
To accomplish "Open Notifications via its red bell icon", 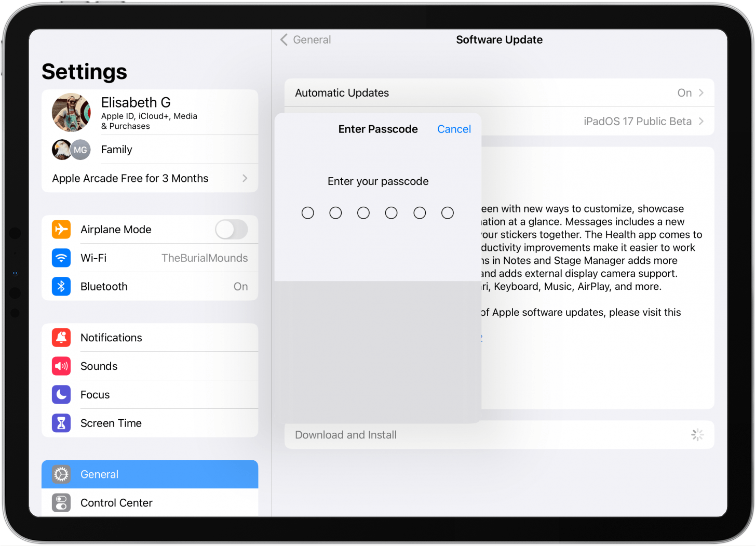I will pyautogui.click(x=61, y=337).
